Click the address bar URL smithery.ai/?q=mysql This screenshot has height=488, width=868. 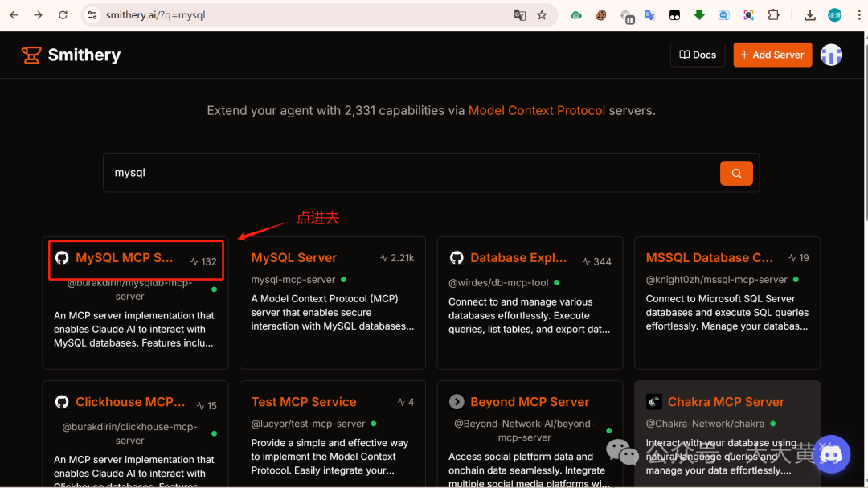(x=156, y=15)
